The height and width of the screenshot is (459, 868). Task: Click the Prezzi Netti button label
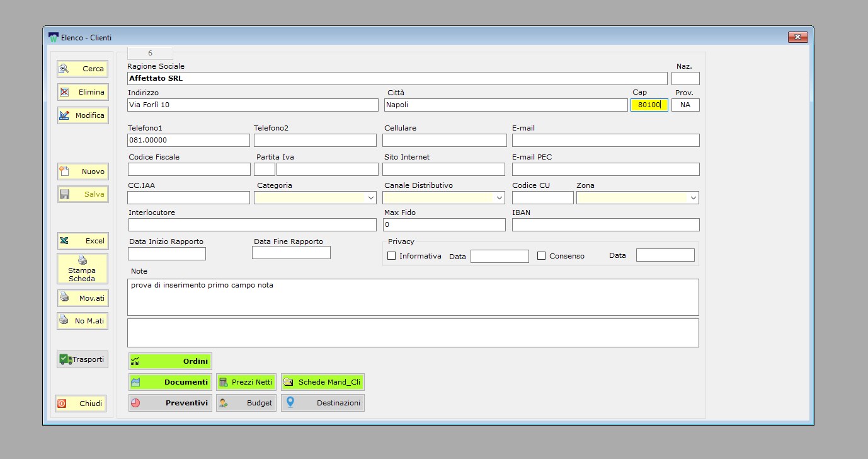point(252,382)
